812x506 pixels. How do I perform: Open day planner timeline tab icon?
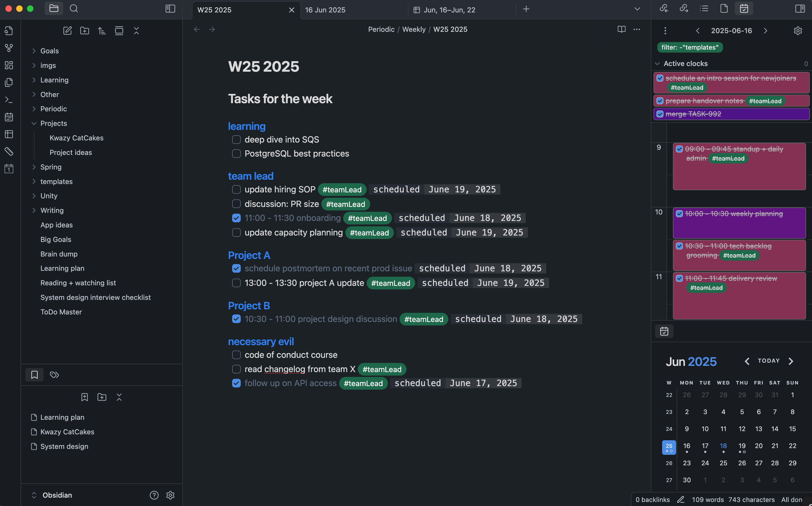(744, 9)
